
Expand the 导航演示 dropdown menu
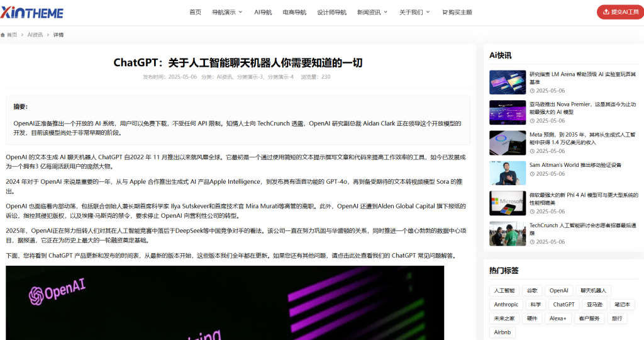pos(227,13)
